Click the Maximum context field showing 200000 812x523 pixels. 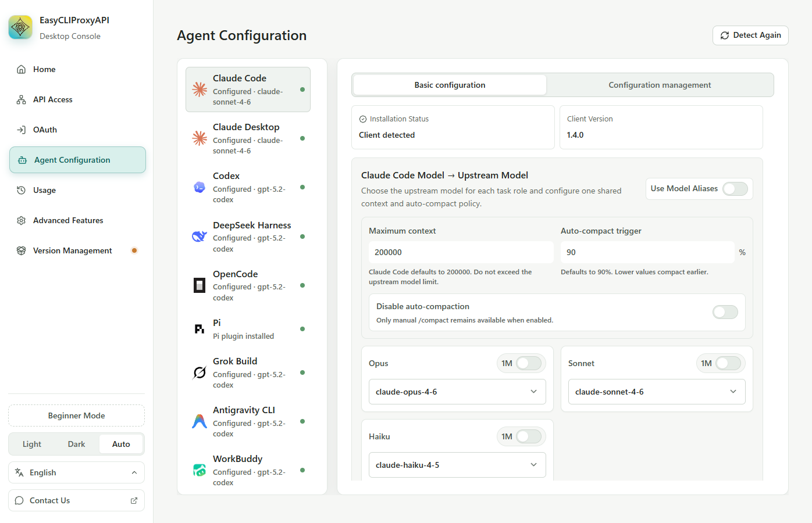pos(461,252)
